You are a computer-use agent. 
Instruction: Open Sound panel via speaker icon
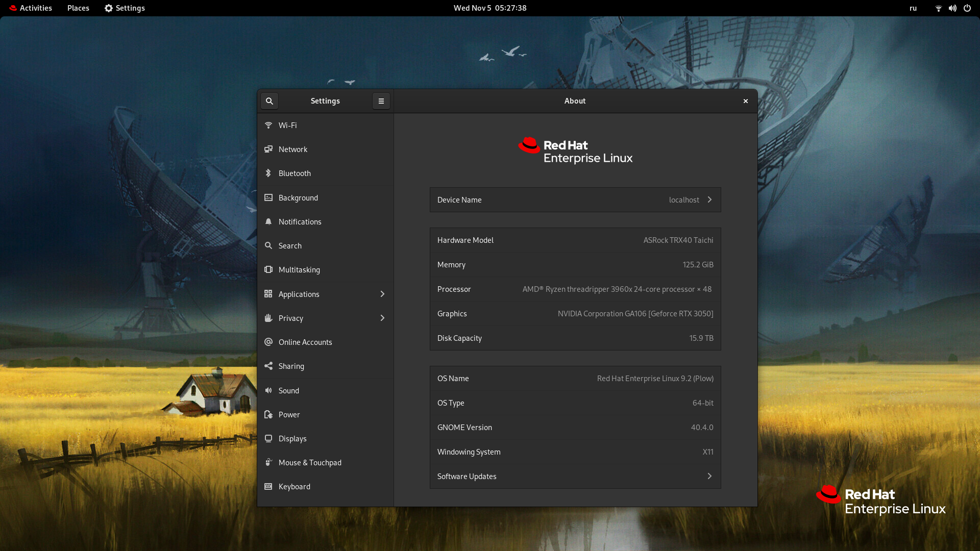click(x=268, y=390)
